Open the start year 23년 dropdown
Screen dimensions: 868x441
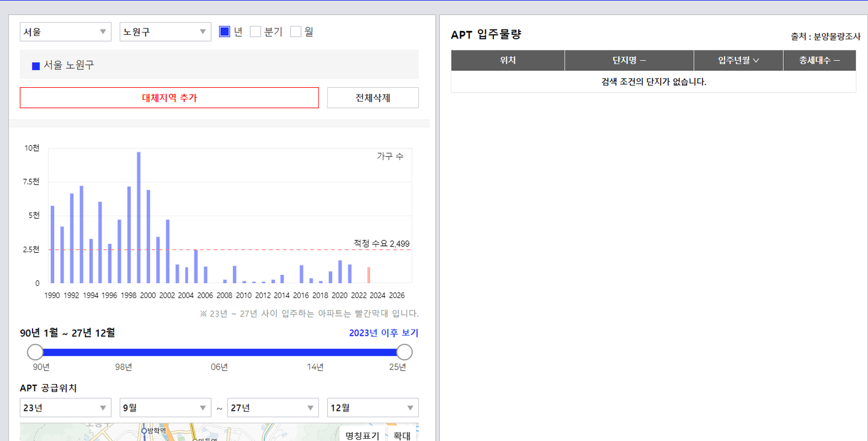[x=66, y=408]
